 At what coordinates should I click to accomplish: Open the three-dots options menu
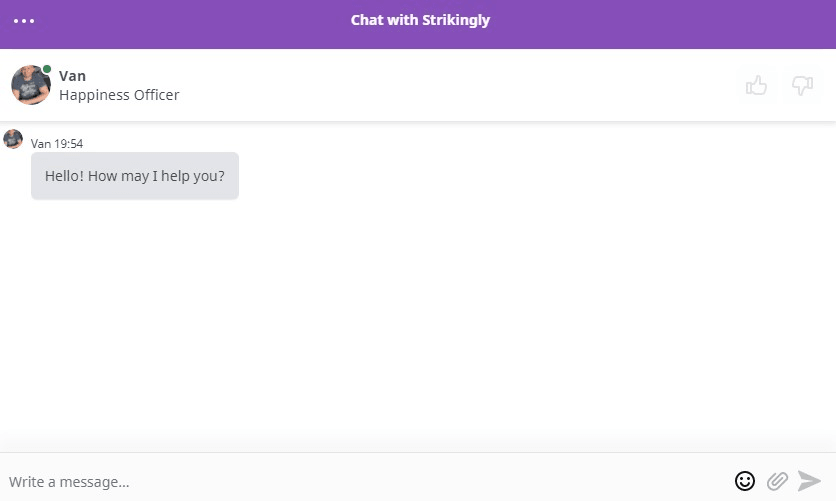tap(24, 20)
